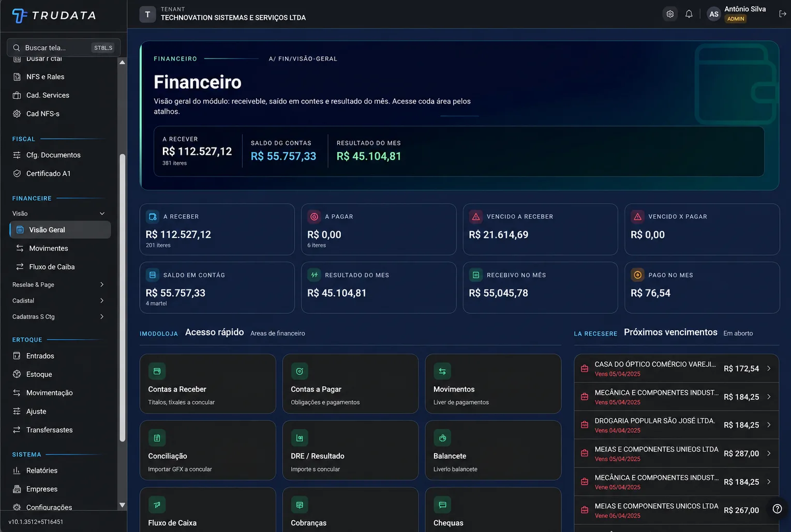Open the help question mark button
The width and height of the screenshot is (791, 532).
[777, 509]
